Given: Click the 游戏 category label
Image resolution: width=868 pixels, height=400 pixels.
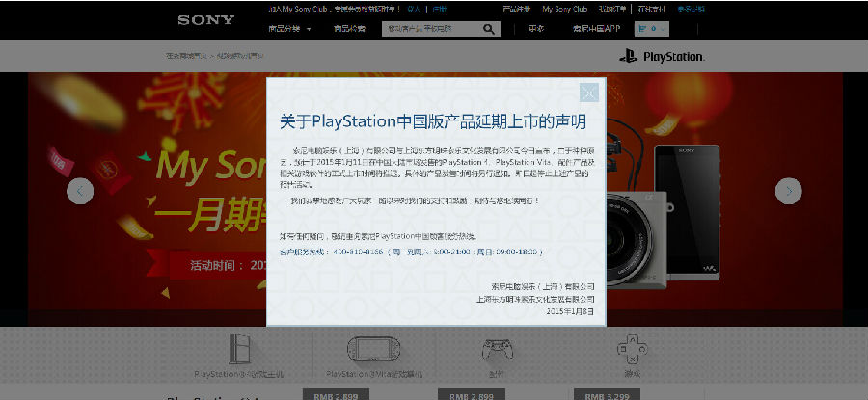Looking at the screenshot, I should [632, 374].
